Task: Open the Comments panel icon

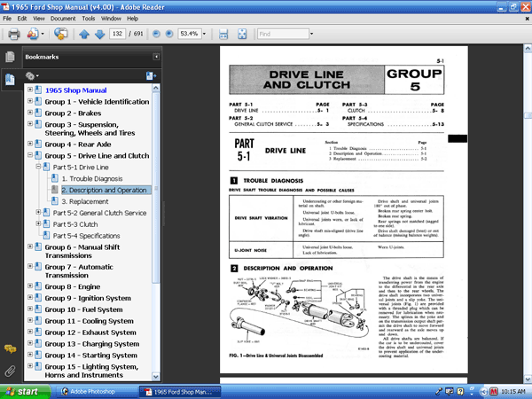Action: coord(10,348)
